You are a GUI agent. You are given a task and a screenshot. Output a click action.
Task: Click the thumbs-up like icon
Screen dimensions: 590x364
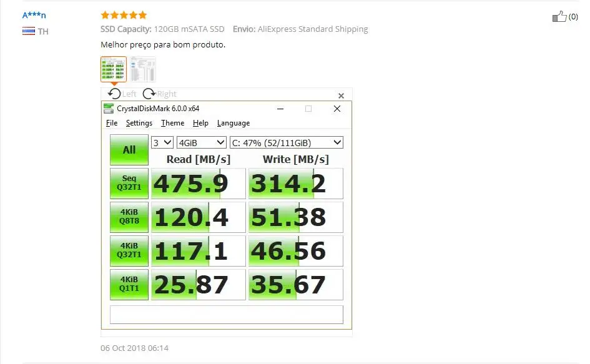click(559, 17)
